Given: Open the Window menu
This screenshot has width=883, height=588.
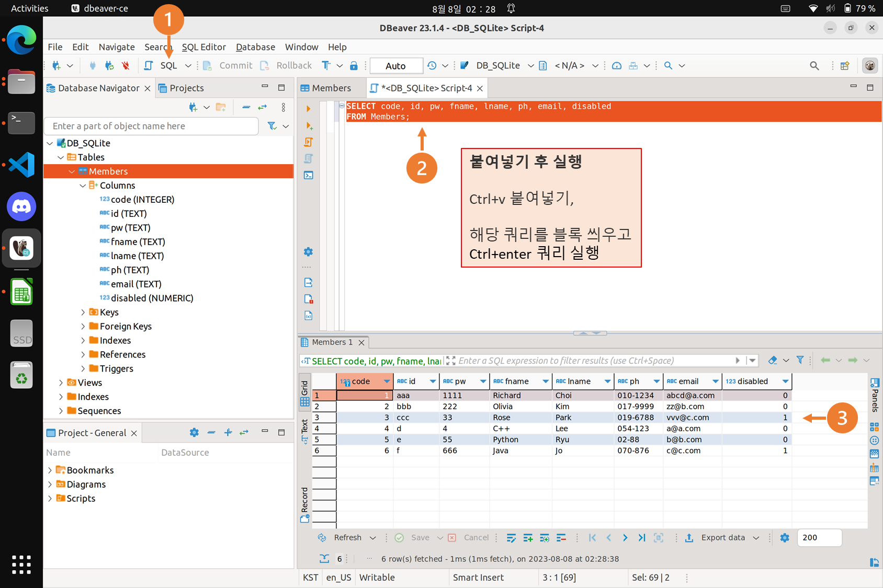Looking at the screenshot, I should (x=301, y=47).
